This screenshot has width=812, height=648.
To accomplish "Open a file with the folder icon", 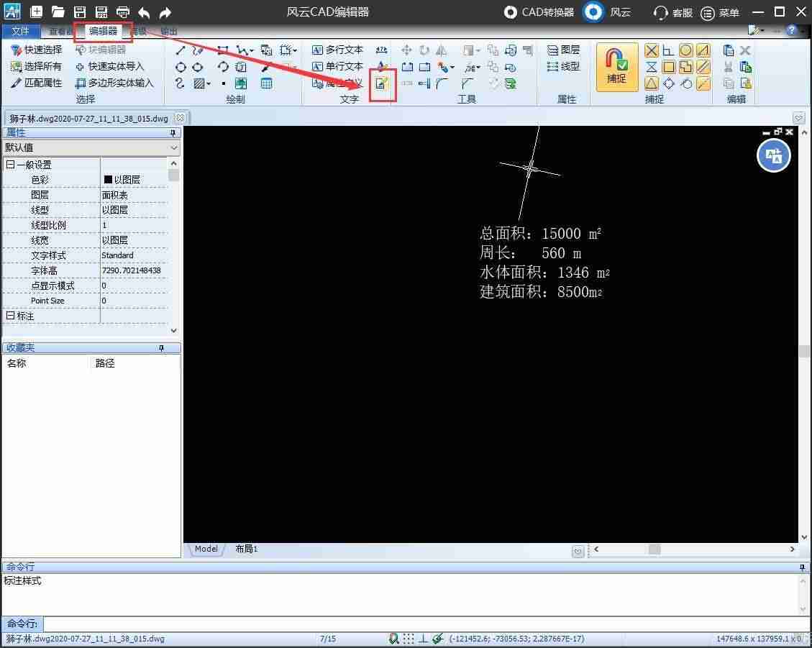I will 58,12.
